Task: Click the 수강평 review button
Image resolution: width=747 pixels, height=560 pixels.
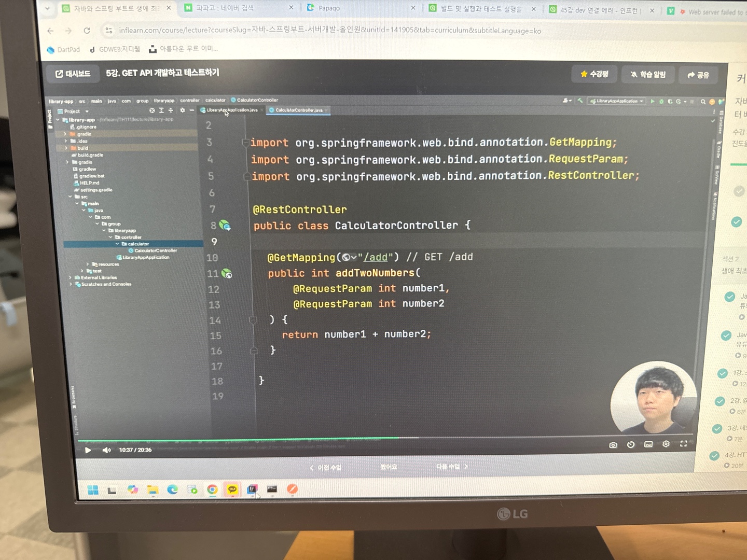Action: (594, 74)
